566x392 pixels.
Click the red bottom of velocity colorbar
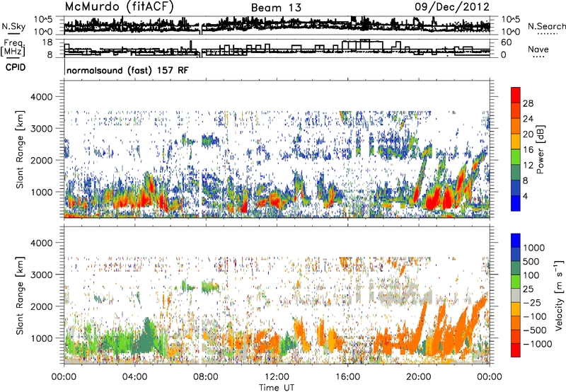point(516,350)
